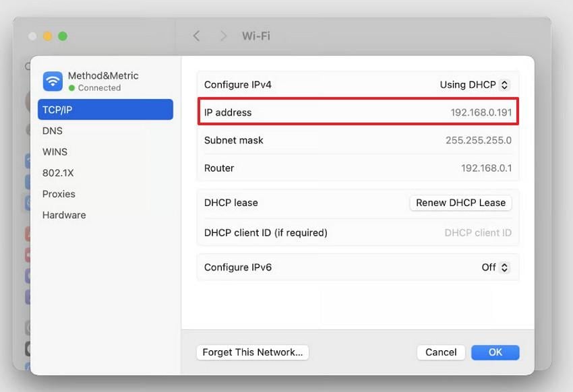The image size is (573, 392).
Task: Click the forward arrow in Wi-Fi window
Action: point(223,36)
